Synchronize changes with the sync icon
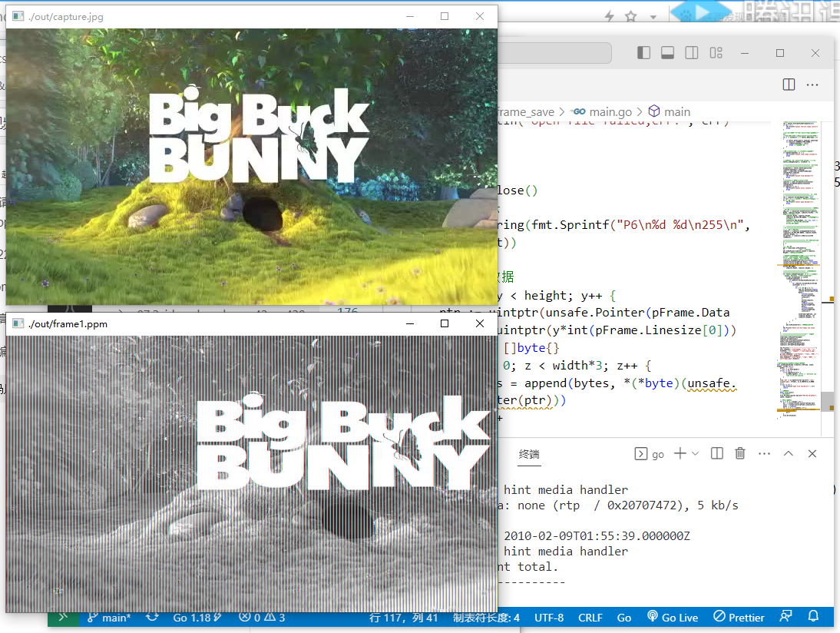The width and height of the screenshot is (840, 633). tap(152, 618)
